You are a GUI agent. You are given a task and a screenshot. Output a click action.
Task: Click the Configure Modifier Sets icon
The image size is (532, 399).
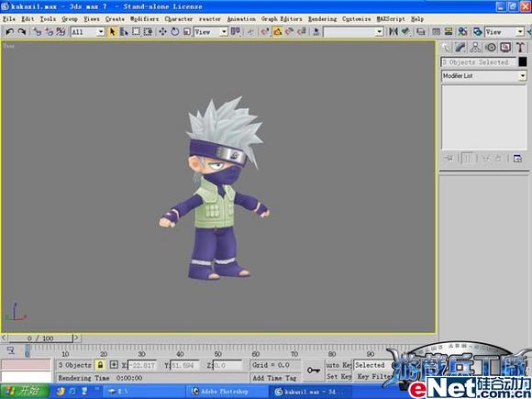[x=517, y=159]
